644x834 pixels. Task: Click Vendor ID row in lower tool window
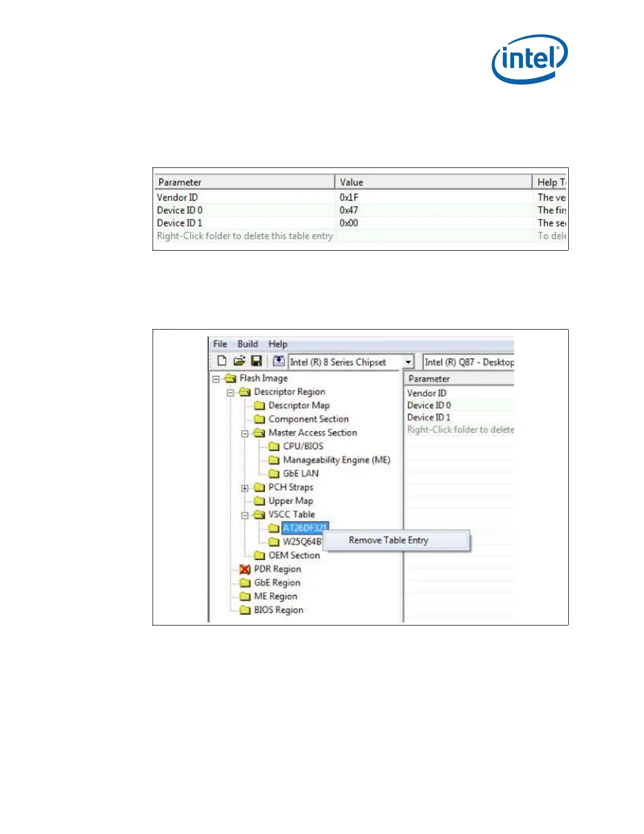click(x=459, y=393)
